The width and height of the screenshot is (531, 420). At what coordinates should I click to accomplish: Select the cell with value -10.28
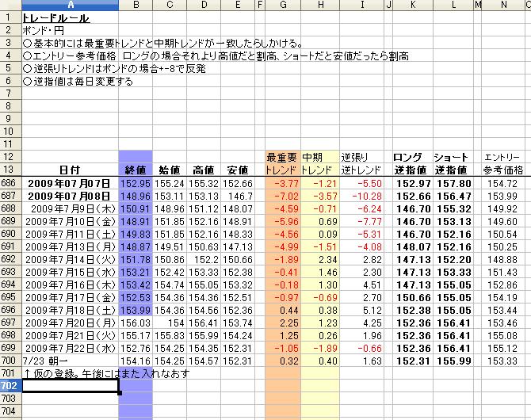coord(361,196)
